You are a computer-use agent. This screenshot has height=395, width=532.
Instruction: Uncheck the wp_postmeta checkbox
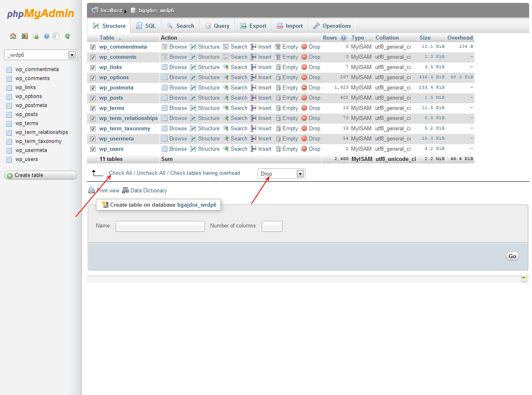(x=93, y=88)
